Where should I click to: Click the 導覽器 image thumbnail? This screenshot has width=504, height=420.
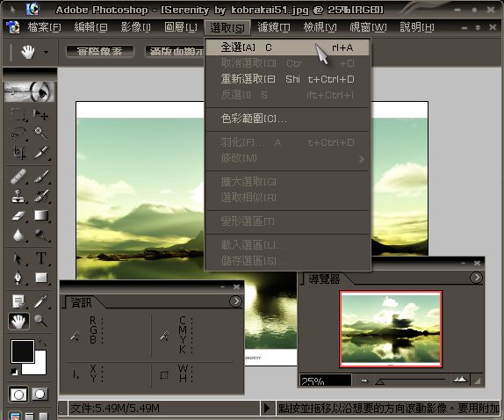391,329
